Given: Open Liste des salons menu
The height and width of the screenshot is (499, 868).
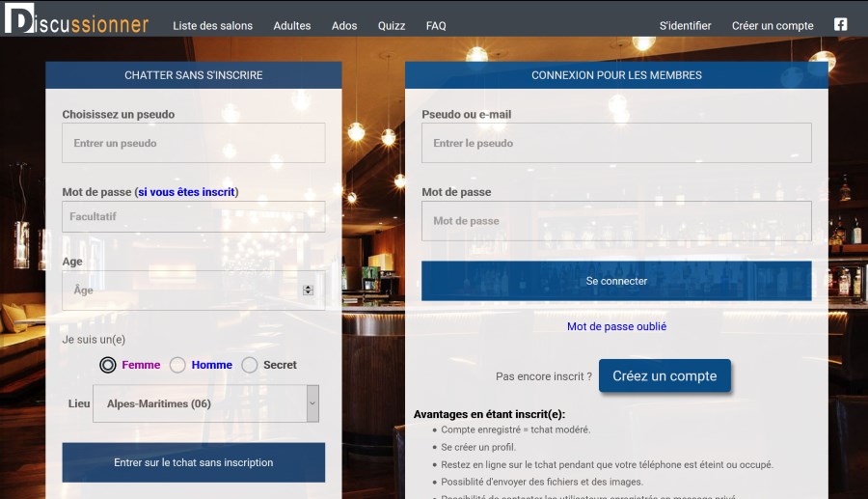Looking at the screenshot, I should [x=212, y=25].
